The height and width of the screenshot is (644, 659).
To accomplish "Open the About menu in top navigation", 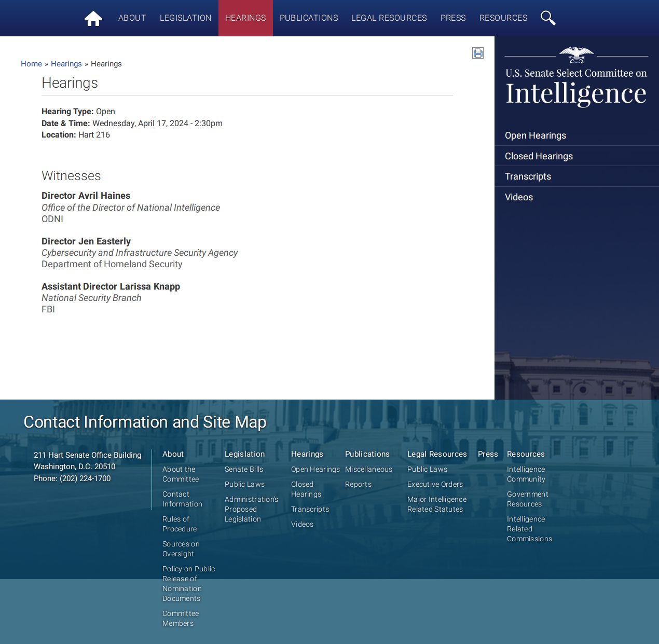I will click(132, 18).
